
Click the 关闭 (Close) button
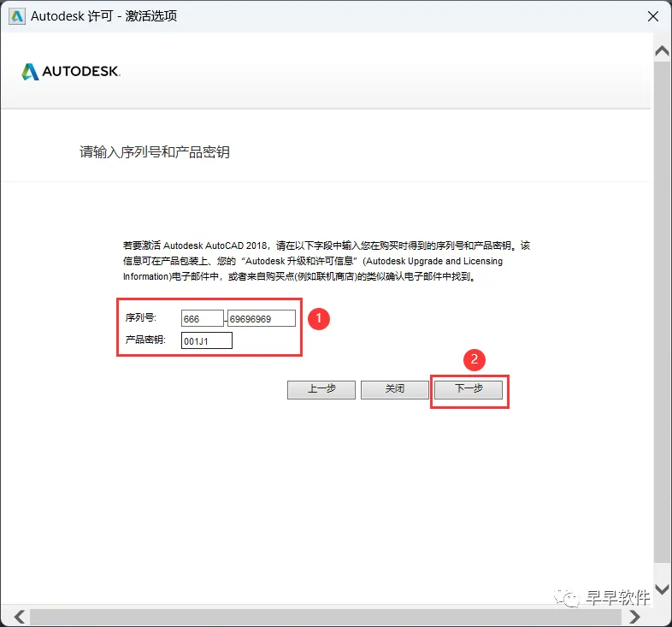(x=395, y=389)
